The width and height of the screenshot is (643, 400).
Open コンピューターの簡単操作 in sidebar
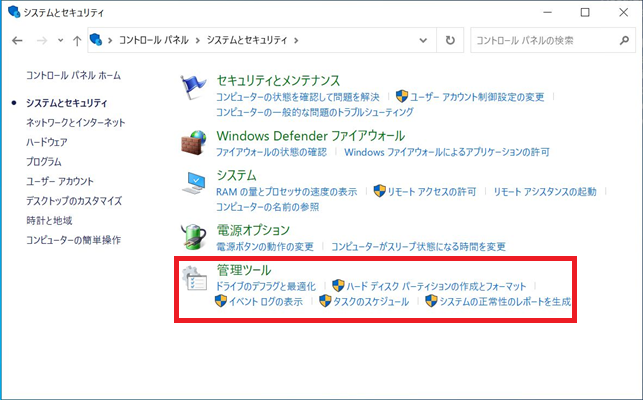click(x=73, y=240)
